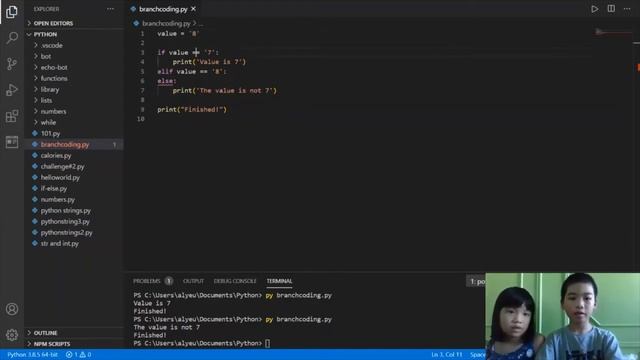Open the str and int.py file

tap(74, 244)
